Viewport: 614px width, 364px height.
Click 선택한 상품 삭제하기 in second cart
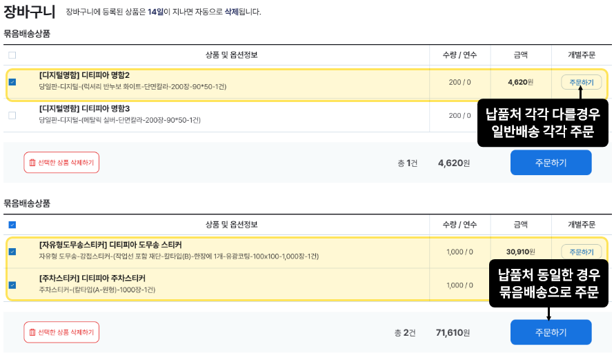click(x=61, y=332)
